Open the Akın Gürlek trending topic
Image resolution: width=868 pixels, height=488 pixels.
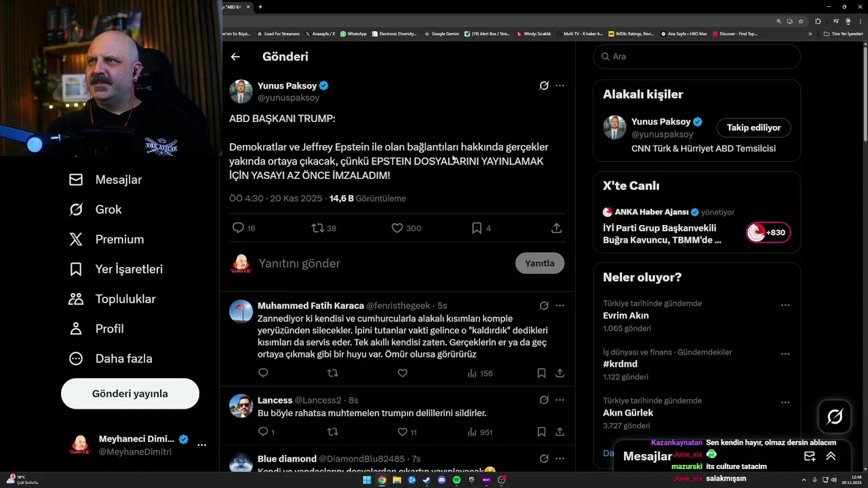coord(628,413)
